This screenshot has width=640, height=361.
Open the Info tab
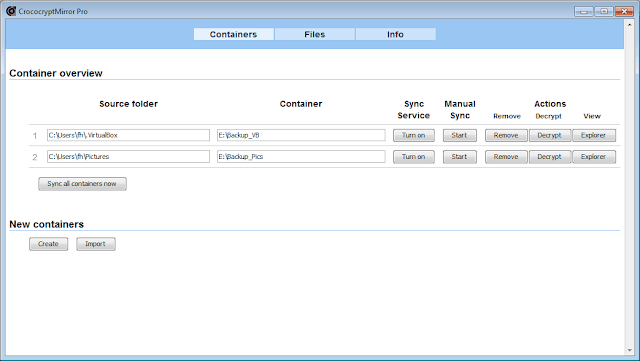point(395,34)
